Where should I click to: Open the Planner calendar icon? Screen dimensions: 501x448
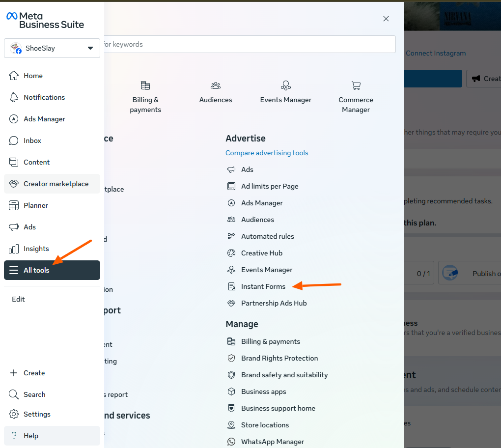pyautogui.click(x=14, y=205)
